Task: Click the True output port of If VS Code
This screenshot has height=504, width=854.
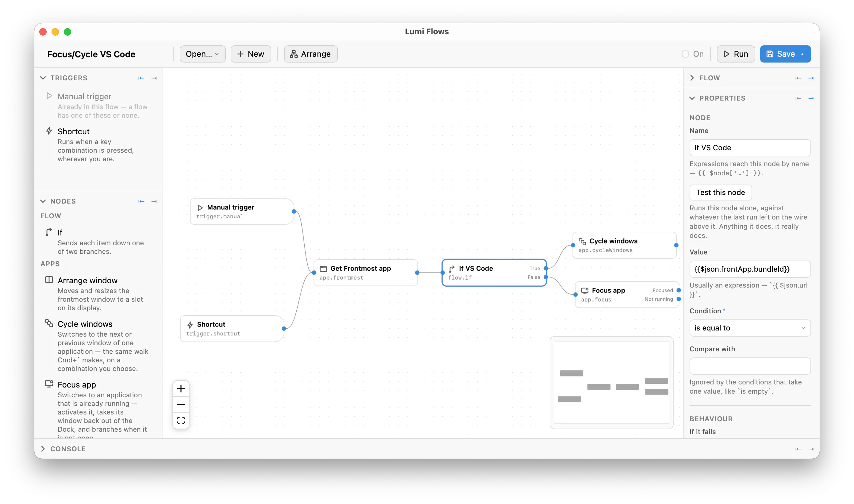Action: point(546,268)
